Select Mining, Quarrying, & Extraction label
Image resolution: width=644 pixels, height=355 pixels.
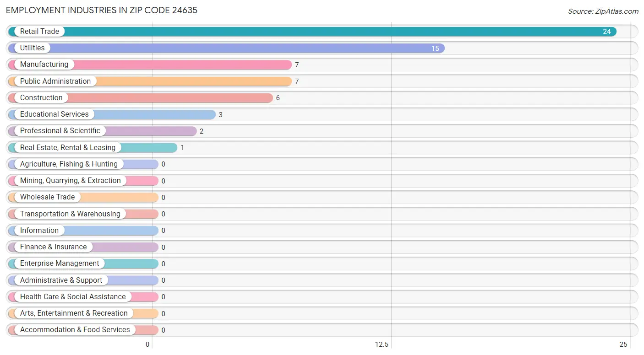pyautogui.click(x=71, y=181)
